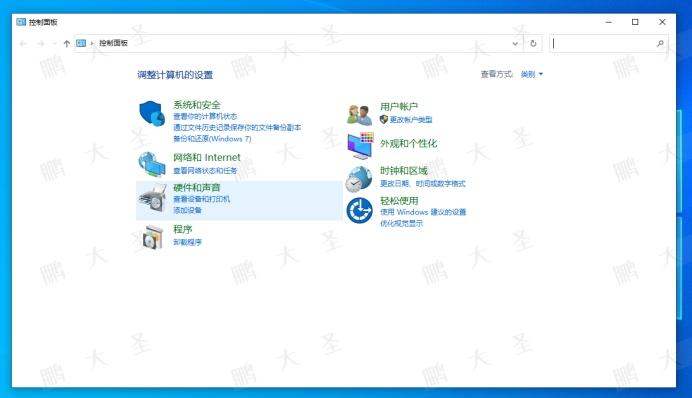Viewport: 692px width, 398px height.
Task: Open 轻松使用 category heading
Action: (399, 201)
